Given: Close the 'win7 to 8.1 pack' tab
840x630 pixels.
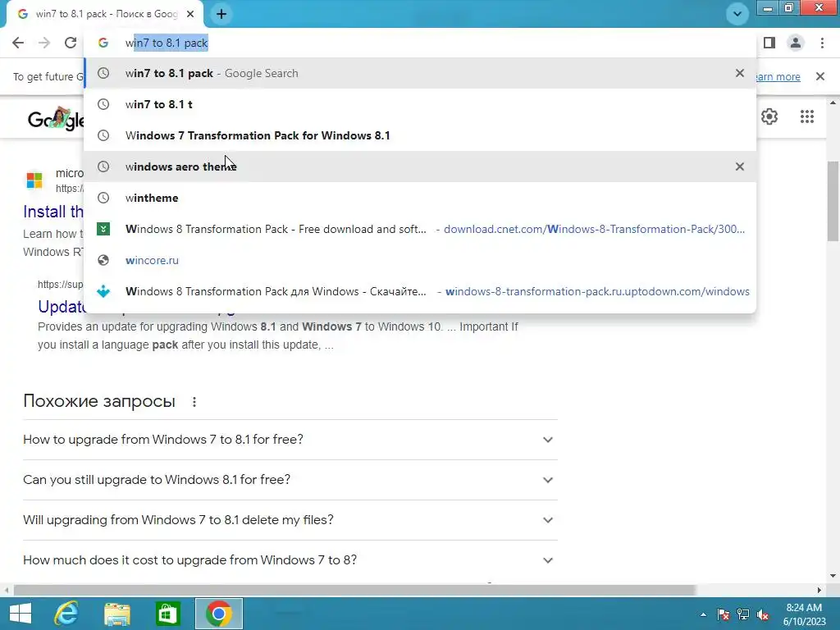Looking at the screenshot, I should [190, 14].
